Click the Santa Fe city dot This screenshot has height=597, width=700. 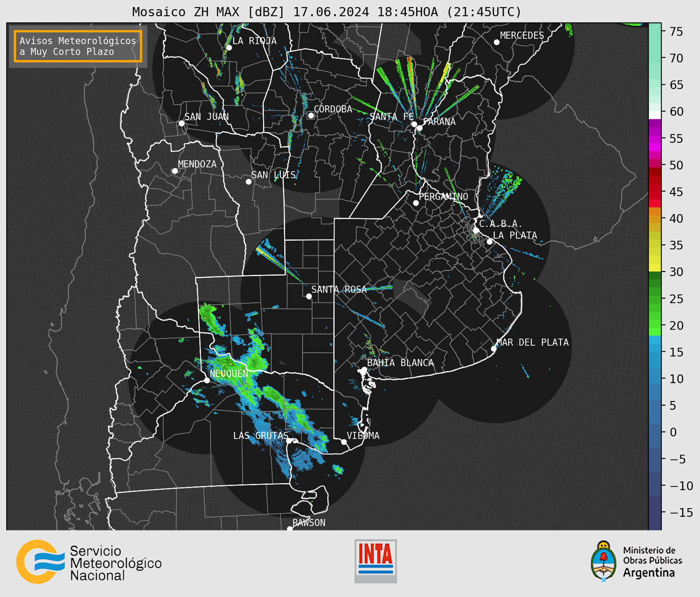click(x=414, y=124)
